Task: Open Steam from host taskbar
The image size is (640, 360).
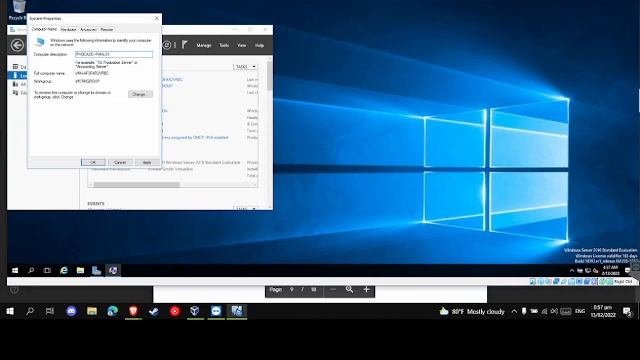Action: point(154,311)
